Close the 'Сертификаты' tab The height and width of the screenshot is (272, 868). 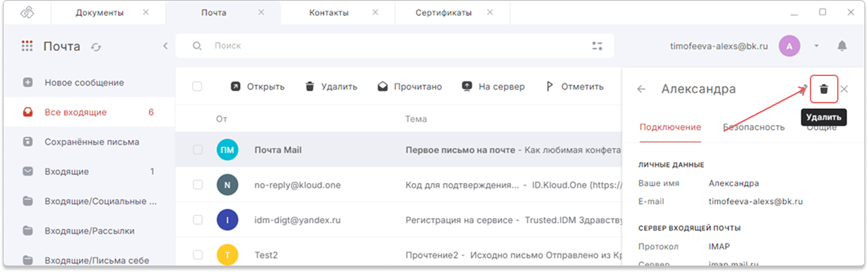490,13
